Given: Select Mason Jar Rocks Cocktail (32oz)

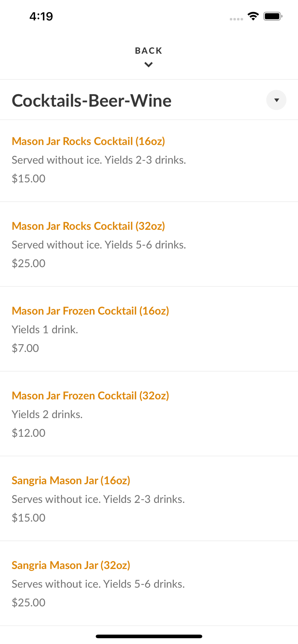Looking at the screenshot, I should pos(88,226).
